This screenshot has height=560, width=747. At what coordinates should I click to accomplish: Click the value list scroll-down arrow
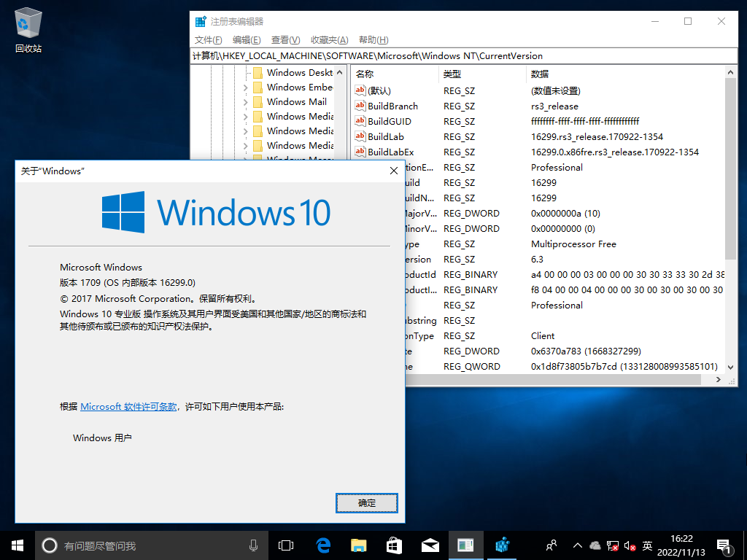point(730,367)
